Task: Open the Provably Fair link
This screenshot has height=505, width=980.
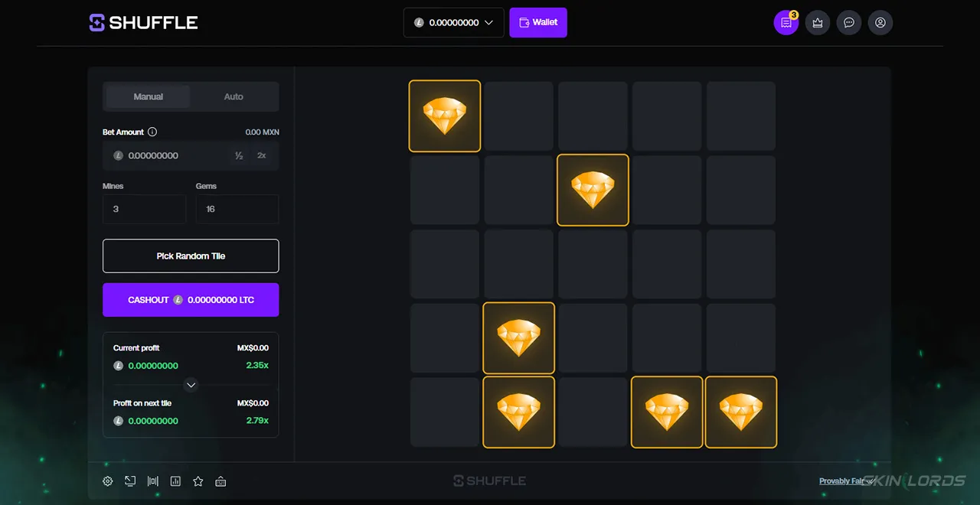Action: pyautogui.click(x=846, y=481)
